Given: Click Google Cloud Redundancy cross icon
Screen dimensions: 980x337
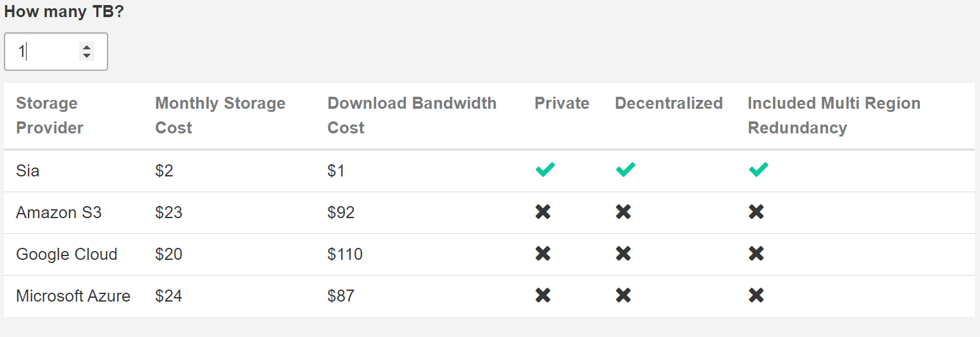Looking at the screenshot, I should pos(756,254).
